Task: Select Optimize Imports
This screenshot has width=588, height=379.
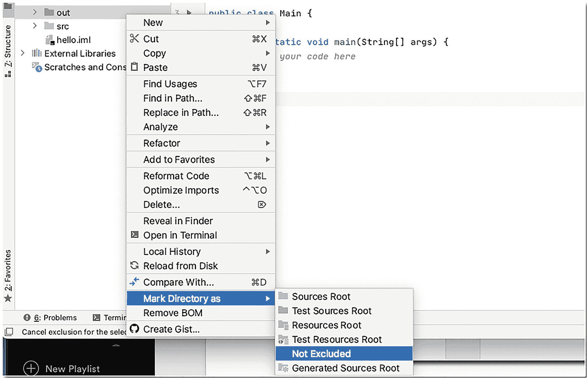Action: click(x=201, y=190)
